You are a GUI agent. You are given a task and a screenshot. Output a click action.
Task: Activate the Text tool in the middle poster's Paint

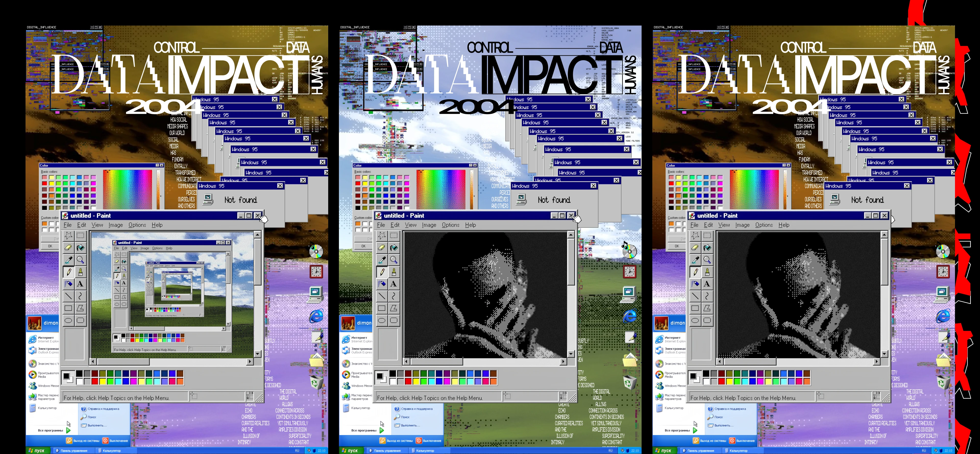pos(394,284)
